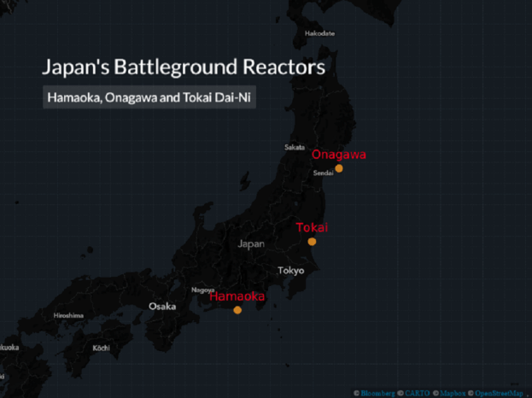
Task: Click the Tokyo city label
Action: [290, 271]
